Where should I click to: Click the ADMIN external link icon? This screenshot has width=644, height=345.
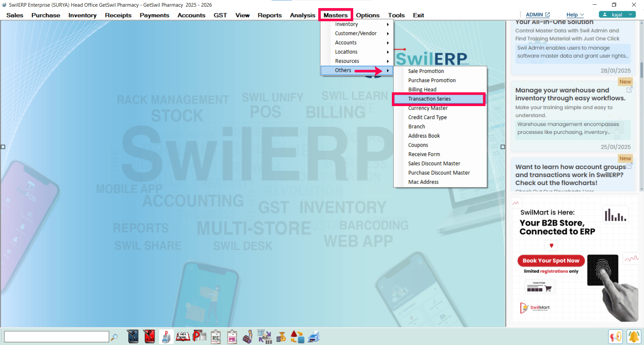click(x=547, y=14)
